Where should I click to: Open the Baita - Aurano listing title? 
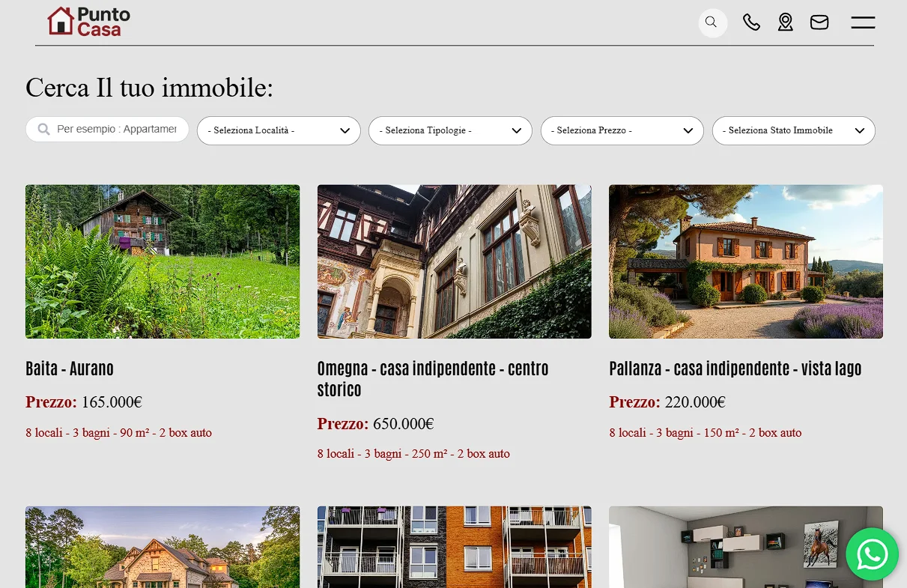pos(70,369)
